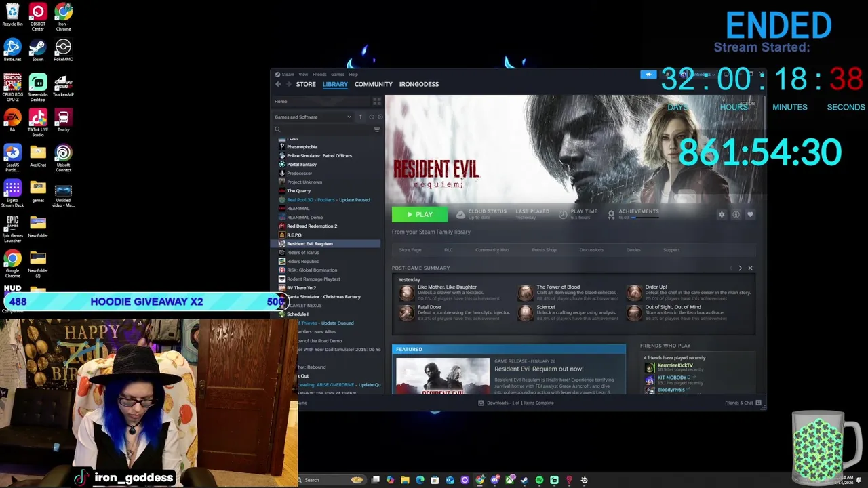
Task: Add Resident Evil Requiem to favorites heart
Action: [750, 215]
